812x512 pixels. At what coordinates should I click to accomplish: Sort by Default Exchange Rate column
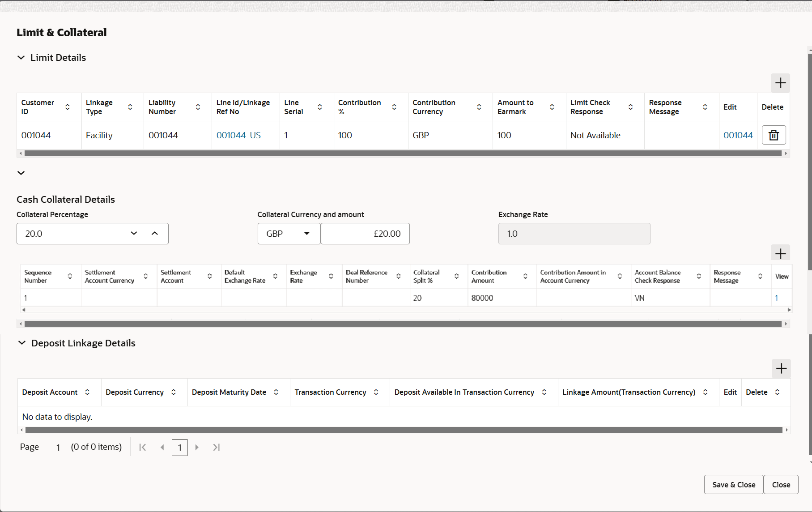[x=276, y=276]
